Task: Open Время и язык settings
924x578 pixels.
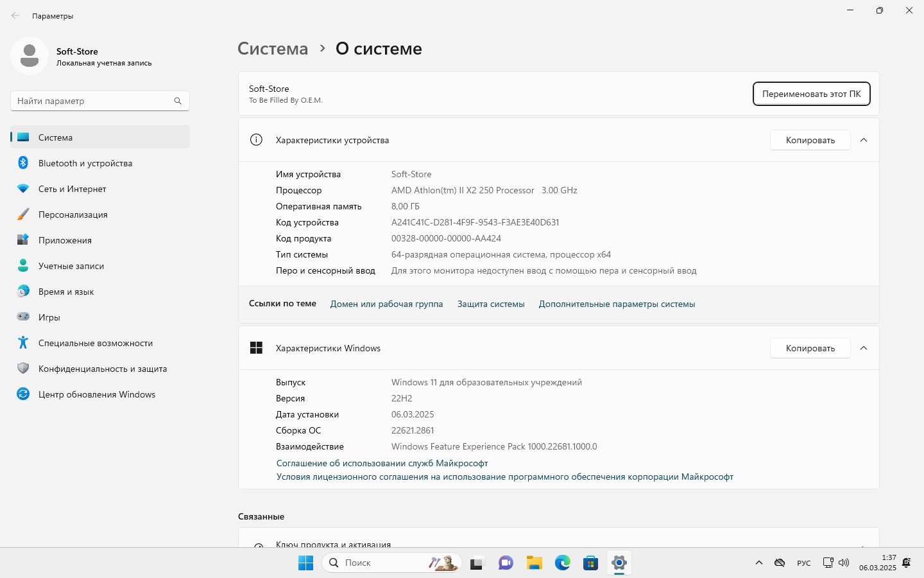Action: point(100,292)
